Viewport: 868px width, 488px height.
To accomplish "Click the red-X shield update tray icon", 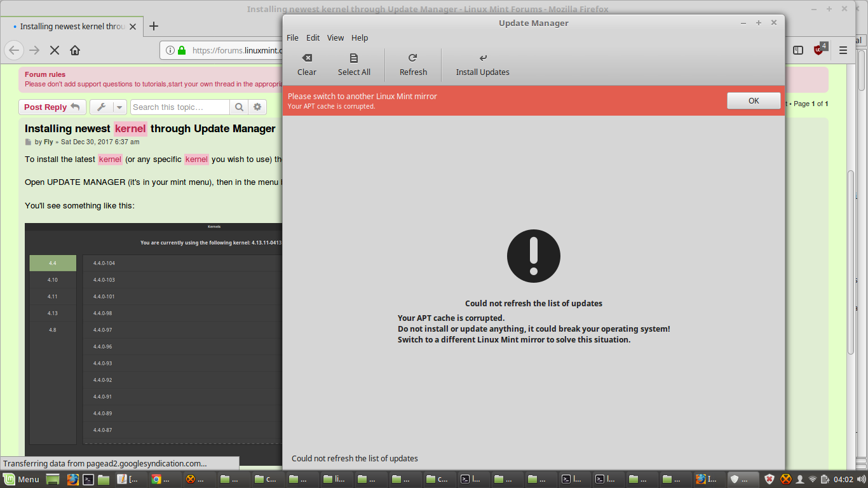I will pyautogui.click(x=770, y=479).
